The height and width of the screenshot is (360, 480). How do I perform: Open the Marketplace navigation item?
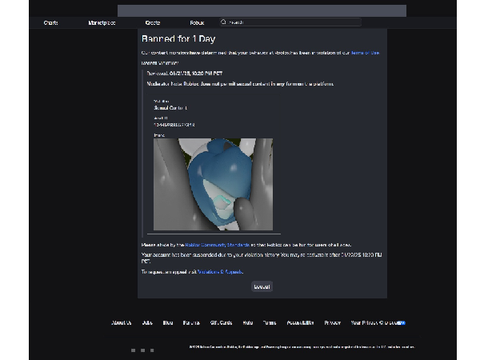click(x=102, y=23)
